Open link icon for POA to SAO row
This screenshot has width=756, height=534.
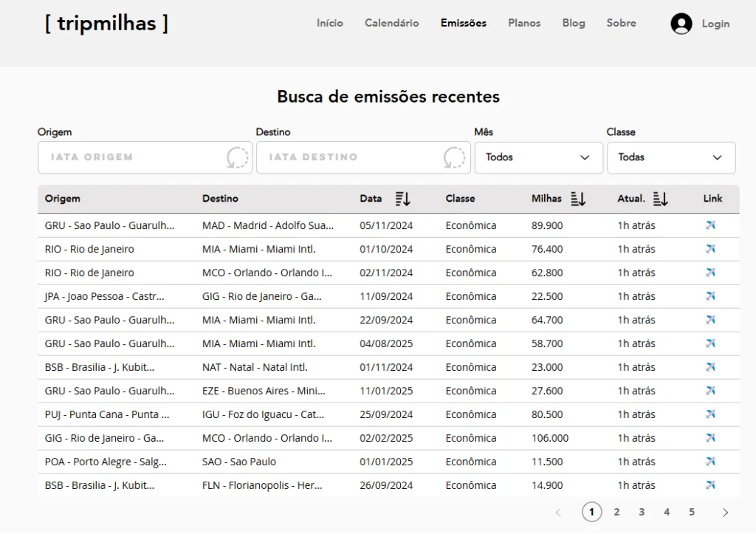coord(710,462)
